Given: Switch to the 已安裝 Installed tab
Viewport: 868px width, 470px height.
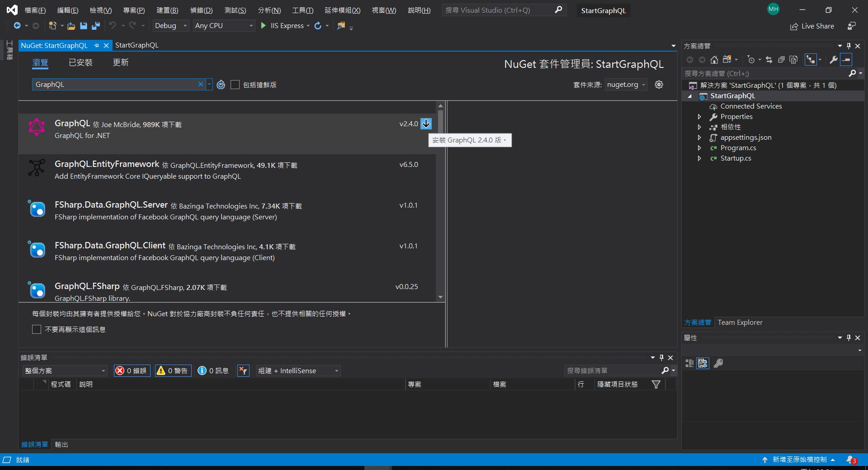Looking at the screenshot, I should click(x=80, y=62).
